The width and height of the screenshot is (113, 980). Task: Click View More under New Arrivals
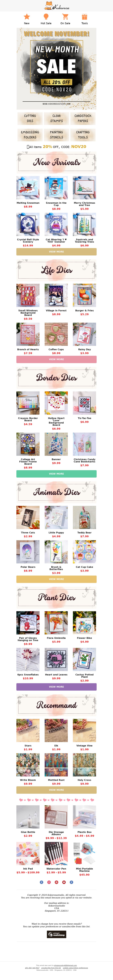(56, 252)
